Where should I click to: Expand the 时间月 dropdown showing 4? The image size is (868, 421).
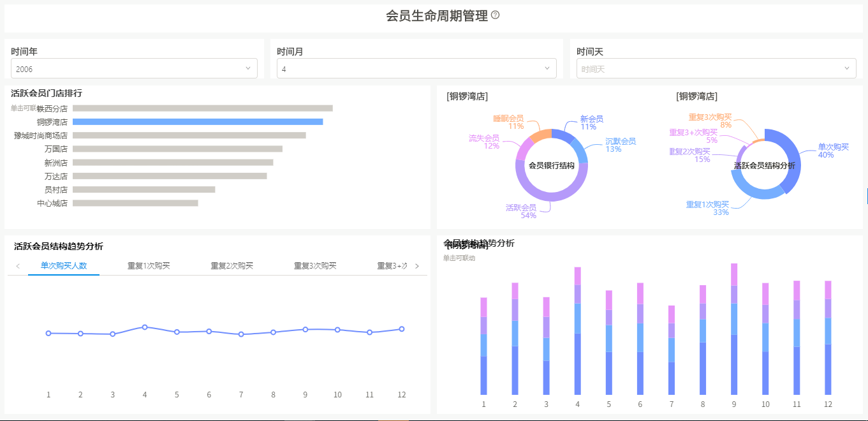point(416,68)
